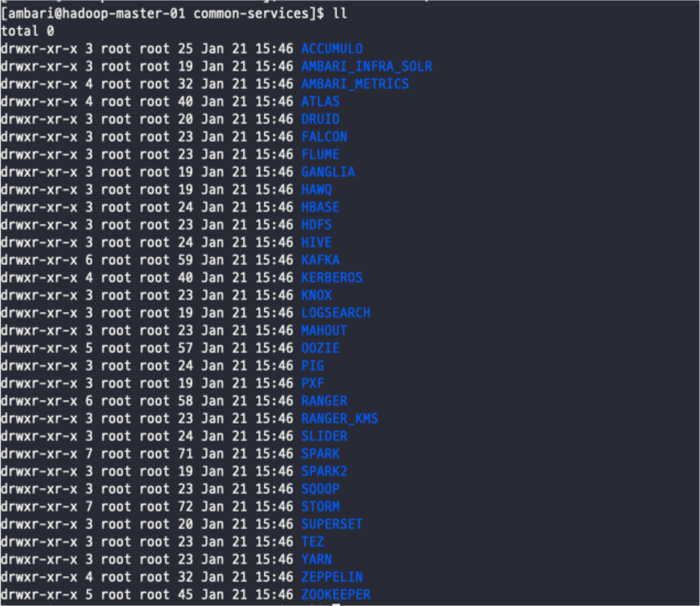Select the SUPERSET directory entry
700x606 pixels.
pos(332,524)
